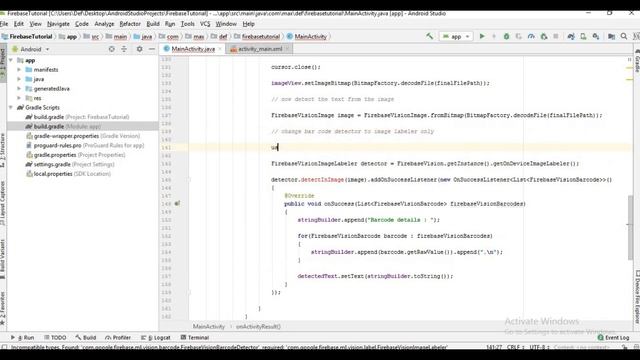
Task: Toggle the Favorites side tab
Action: pyautogui.click(x=3, y=309)
